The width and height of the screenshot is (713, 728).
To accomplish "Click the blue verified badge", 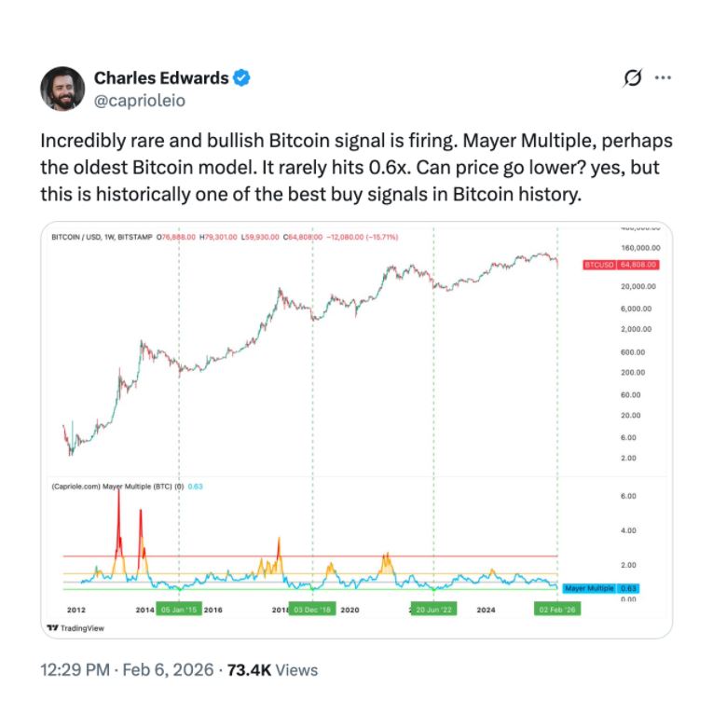I will (x=241, y=78).
